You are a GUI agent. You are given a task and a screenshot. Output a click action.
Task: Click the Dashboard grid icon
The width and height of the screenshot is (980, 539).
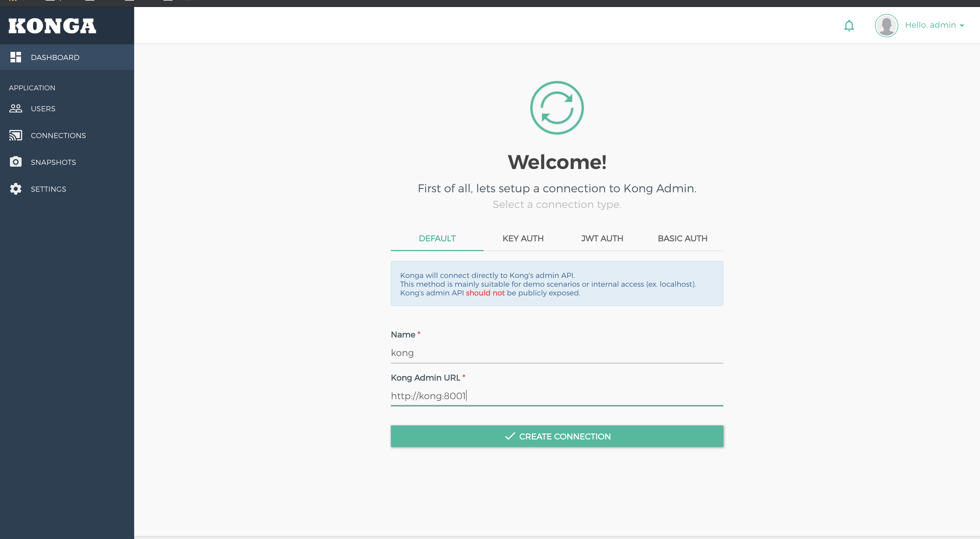[15, 57]
